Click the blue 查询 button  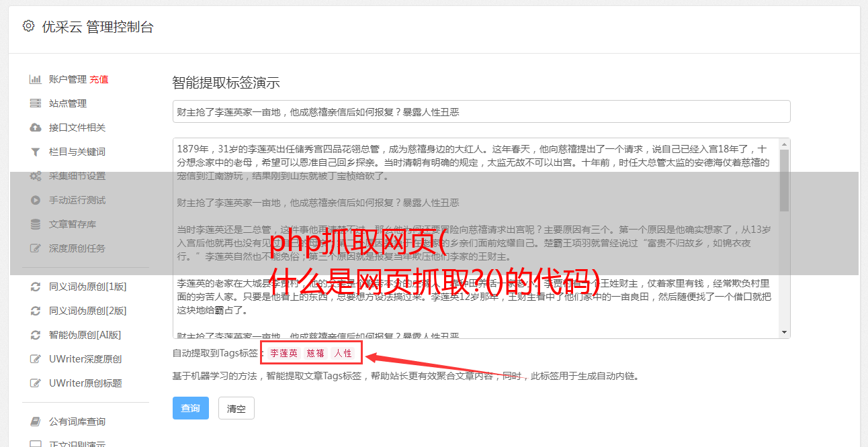pos(191,408)
